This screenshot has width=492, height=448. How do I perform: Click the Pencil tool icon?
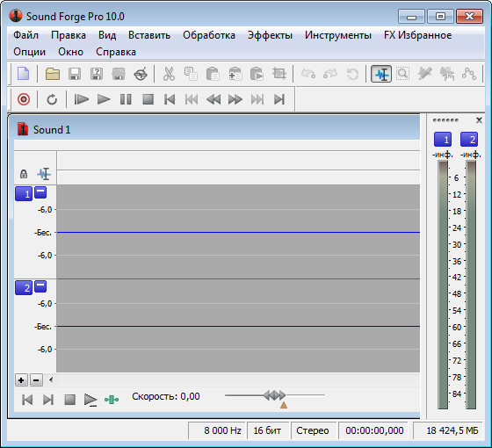pos(424,74)
